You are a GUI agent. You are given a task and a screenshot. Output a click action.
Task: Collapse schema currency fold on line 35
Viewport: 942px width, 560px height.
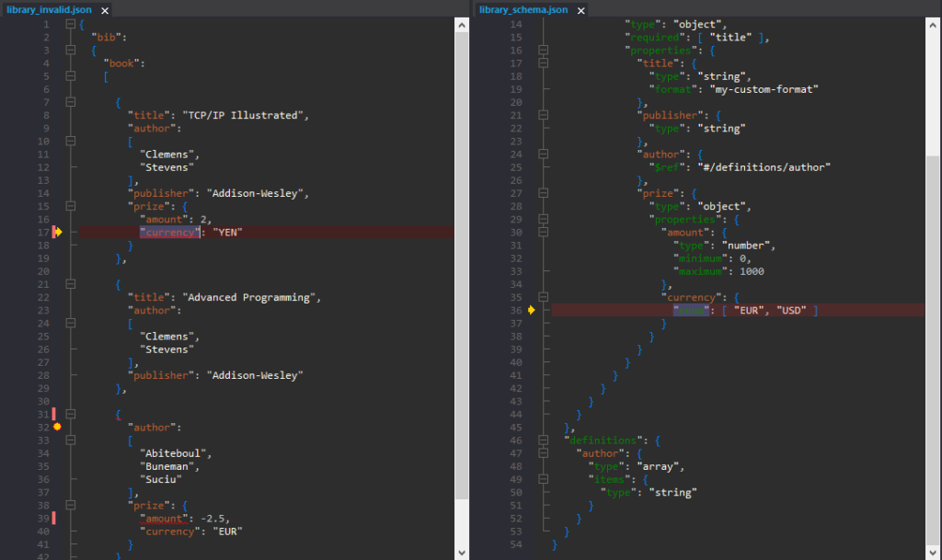click(x=543, y=297)
